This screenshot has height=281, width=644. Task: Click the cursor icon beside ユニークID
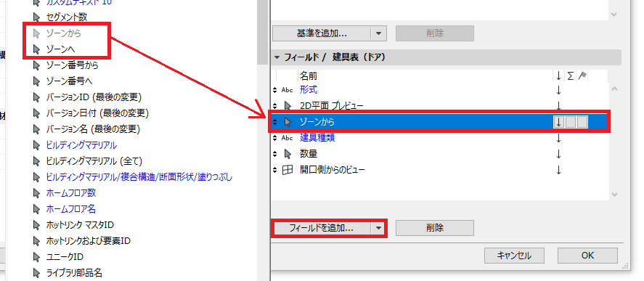click(x=36, y=257)
